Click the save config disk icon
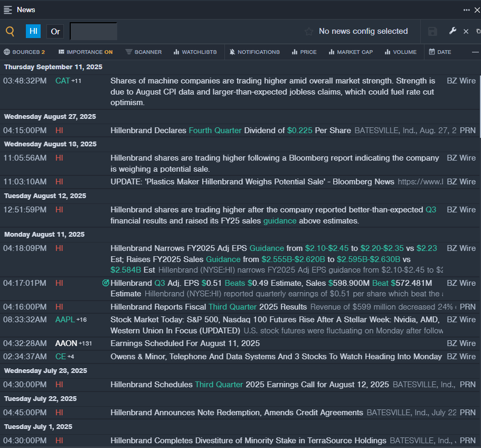 432,31
